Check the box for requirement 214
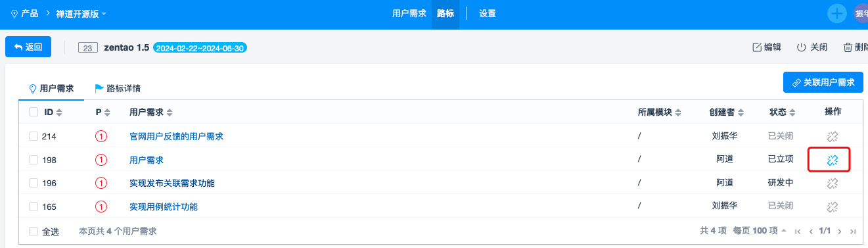Screen dimensions: 868x248 [x=34, y=136]
